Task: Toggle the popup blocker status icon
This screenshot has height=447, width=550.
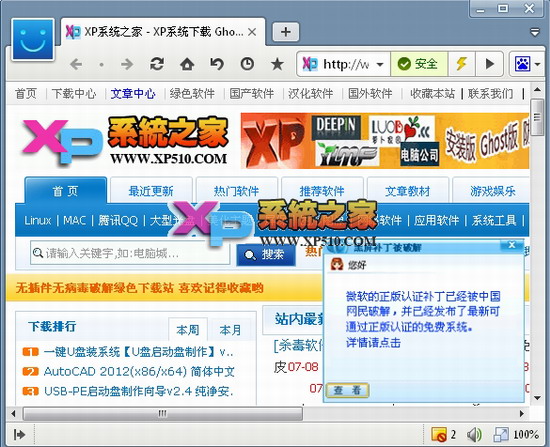Action: click(439, 435)
